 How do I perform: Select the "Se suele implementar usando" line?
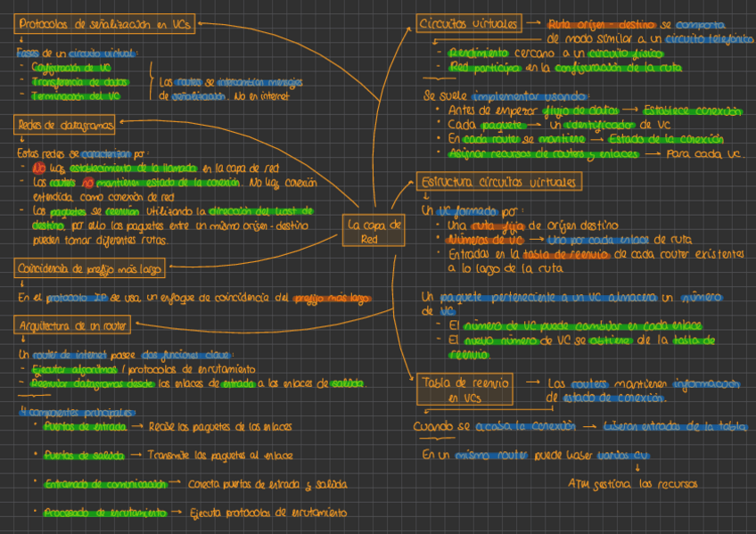click(x=505, y=95)
